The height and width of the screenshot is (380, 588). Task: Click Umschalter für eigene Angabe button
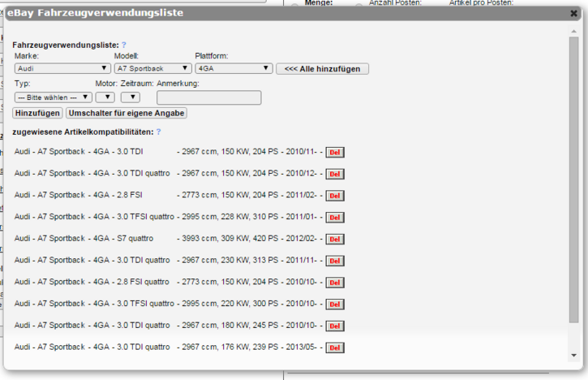127,113
